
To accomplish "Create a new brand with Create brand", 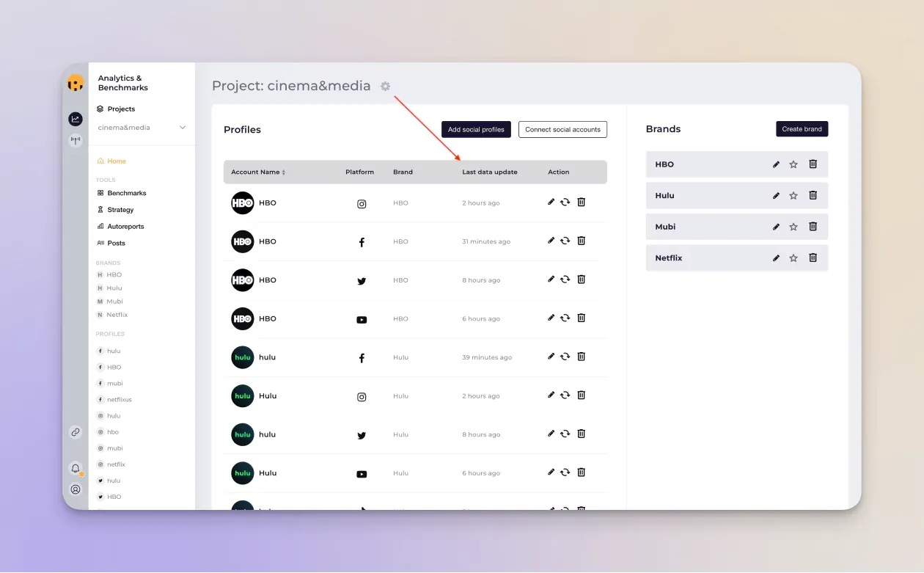I will point(802,129).
